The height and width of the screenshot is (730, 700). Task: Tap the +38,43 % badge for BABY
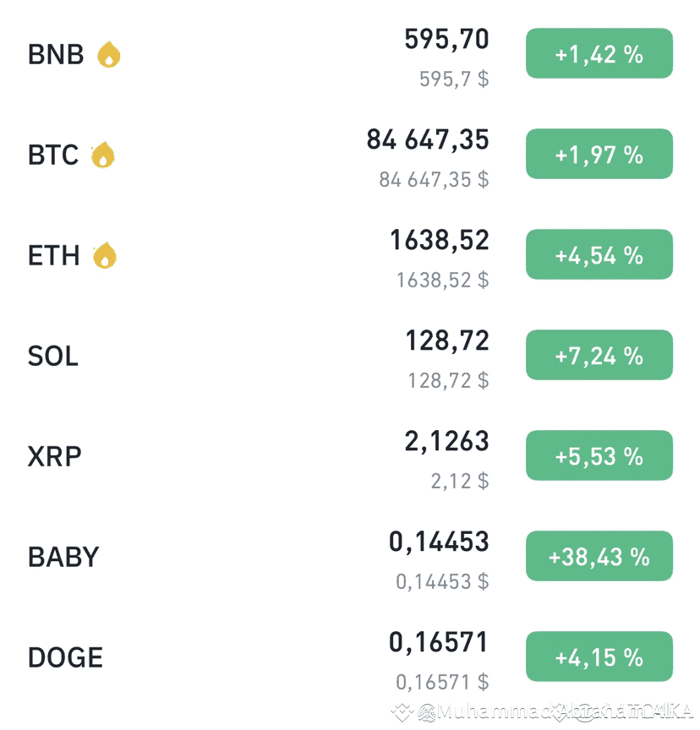[599, 556]
